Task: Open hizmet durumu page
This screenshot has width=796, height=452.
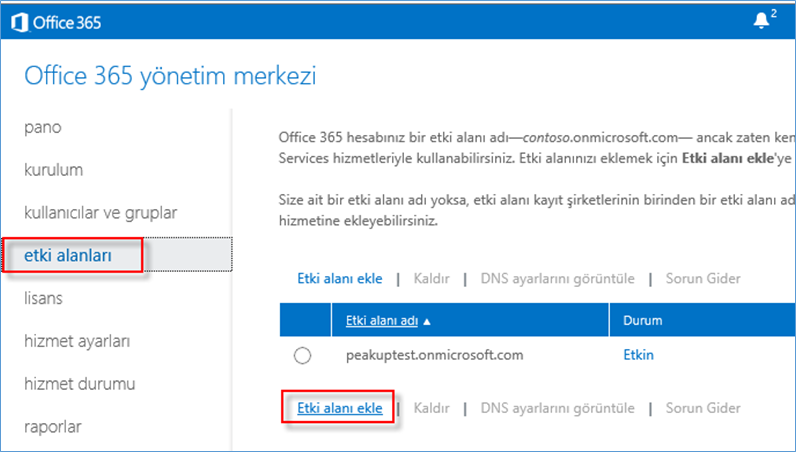Action: point(80,384)
